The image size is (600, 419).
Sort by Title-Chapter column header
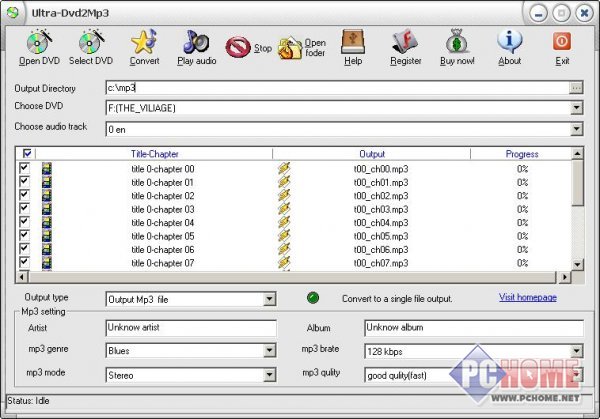tap(154, 154)
